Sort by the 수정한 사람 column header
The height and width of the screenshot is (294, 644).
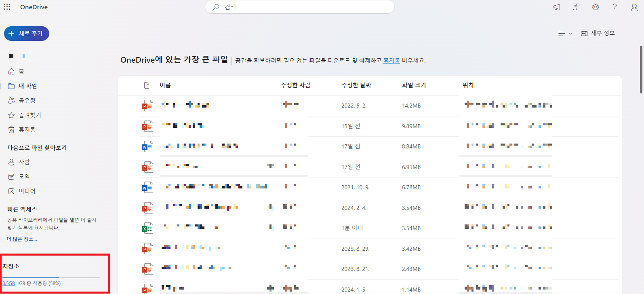296,85
